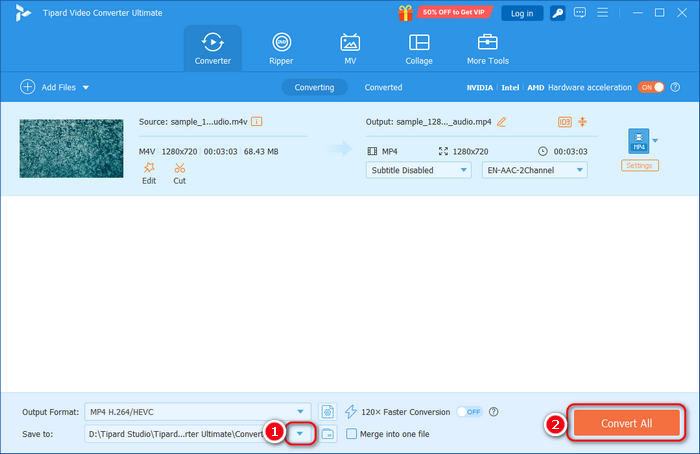The height and width of the screenshot is (454, 700).
Task: Click the Cut scissors icon
Action: [179, 168]
